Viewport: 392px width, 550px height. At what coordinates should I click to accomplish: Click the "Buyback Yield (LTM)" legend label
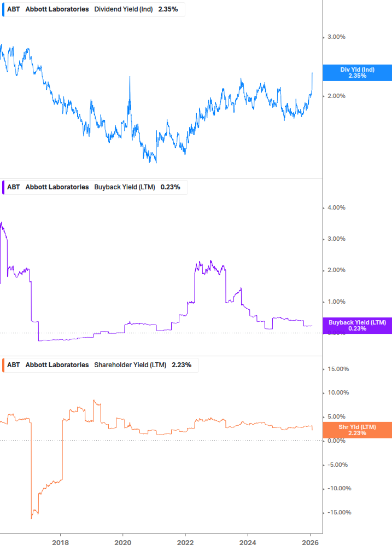click(x=124, y=187)
